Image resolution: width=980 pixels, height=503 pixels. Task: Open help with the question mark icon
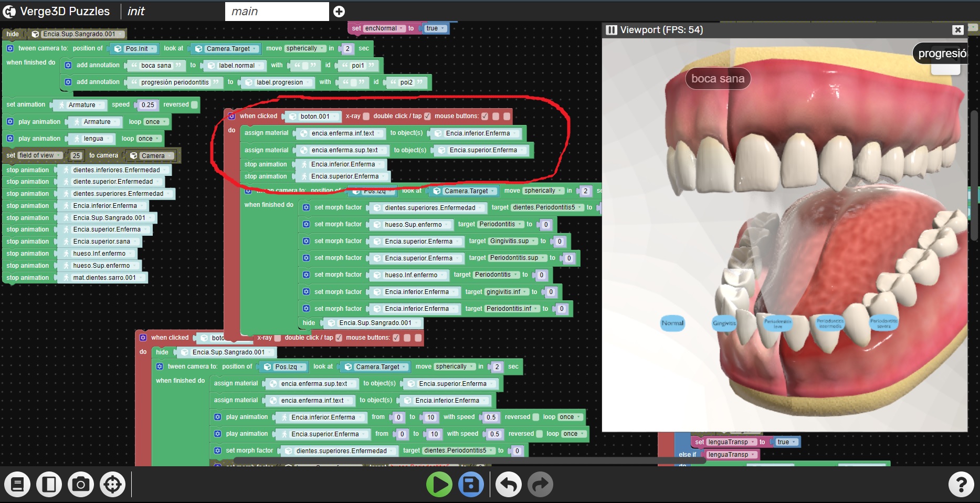[961, 484]
